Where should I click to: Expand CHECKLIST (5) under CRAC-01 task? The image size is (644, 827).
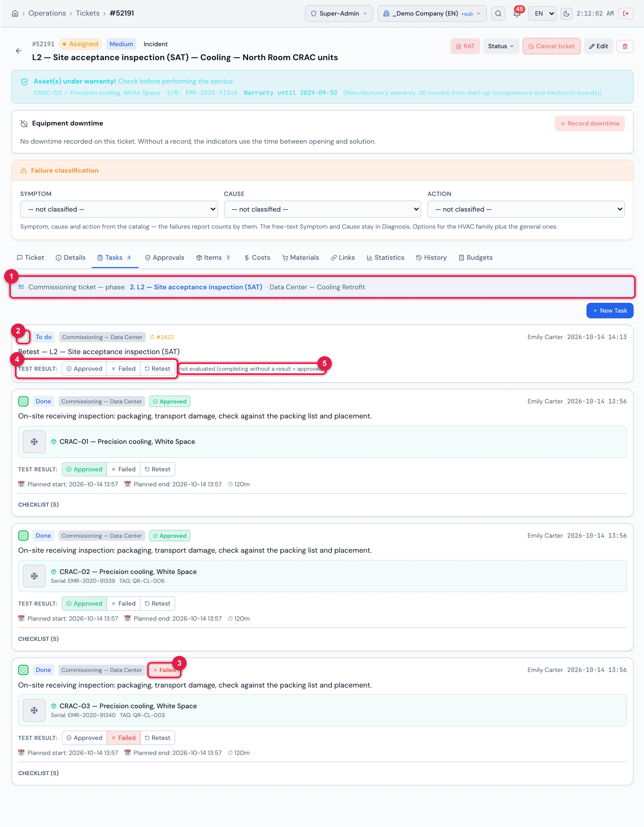38,505
